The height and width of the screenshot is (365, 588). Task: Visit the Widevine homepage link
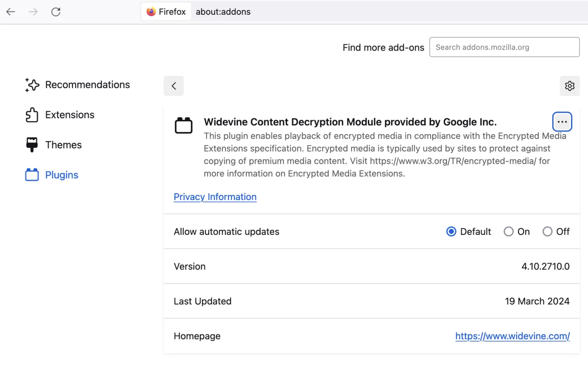[x=513, y=336]
